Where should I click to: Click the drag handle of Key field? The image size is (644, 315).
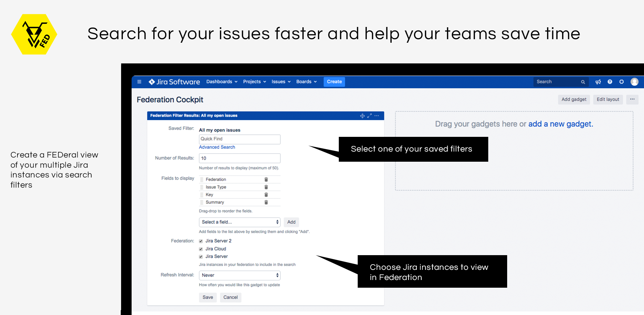coord(202,195)
